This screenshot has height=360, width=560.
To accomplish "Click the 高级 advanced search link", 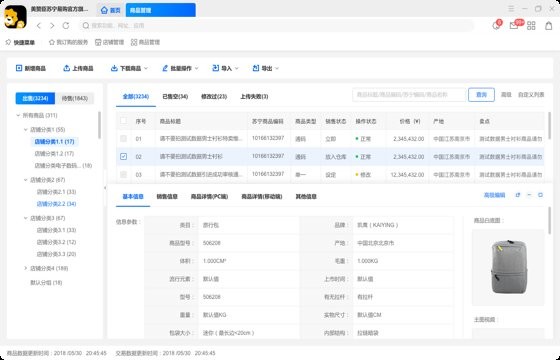I will pos(506,95).
